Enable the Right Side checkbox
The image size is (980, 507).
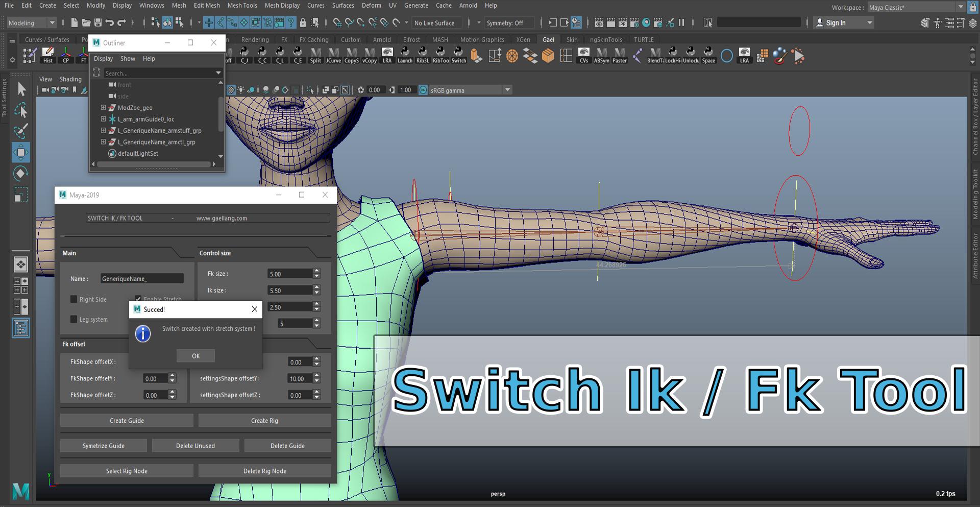pos(74,299)
